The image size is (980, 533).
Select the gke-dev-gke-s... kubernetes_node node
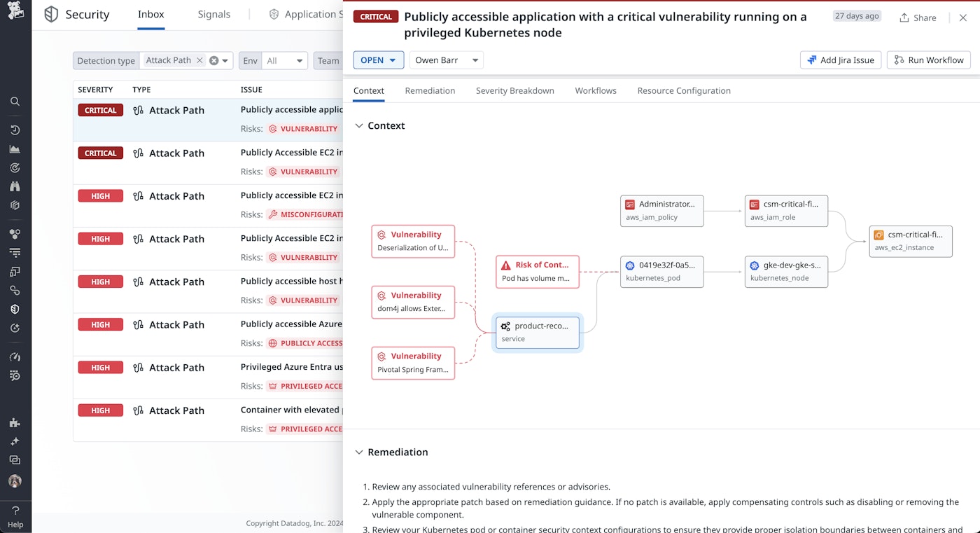787,272
